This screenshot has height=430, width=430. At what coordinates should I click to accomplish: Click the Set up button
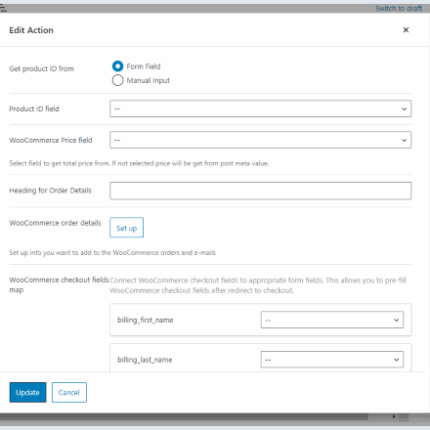click(127, 228)
